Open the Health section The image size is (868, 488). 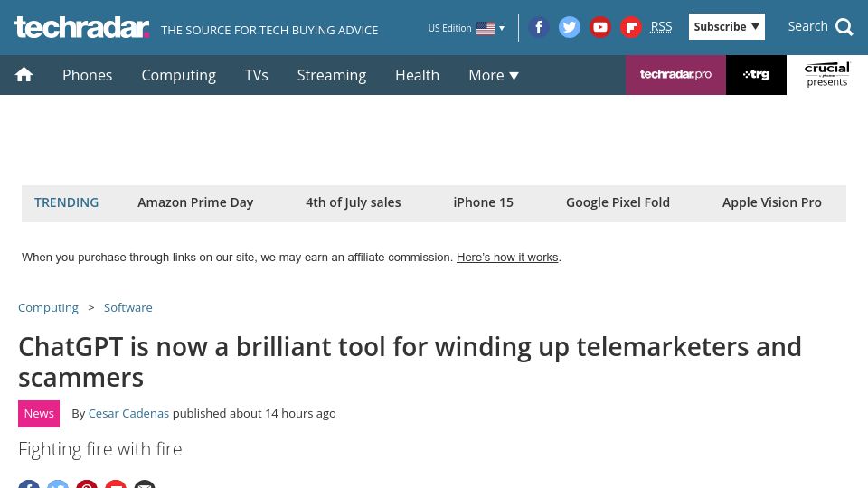coord(417,75)
